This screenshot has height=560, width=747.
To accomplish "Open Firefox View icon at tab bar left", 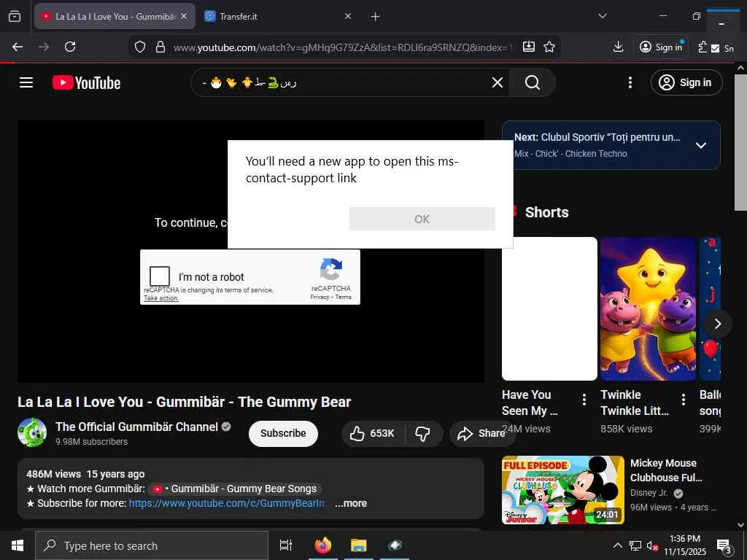I will pos(15,16).
